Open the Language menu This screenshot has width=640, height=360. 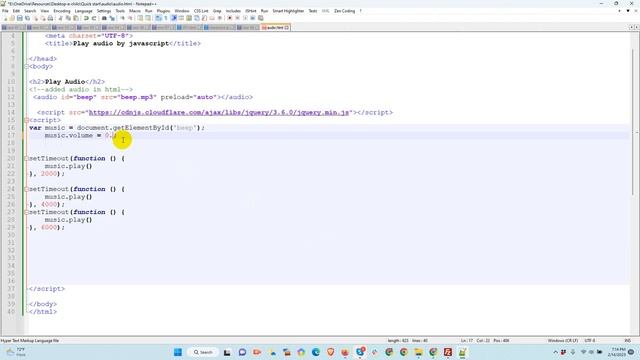[x=84, y=11]
